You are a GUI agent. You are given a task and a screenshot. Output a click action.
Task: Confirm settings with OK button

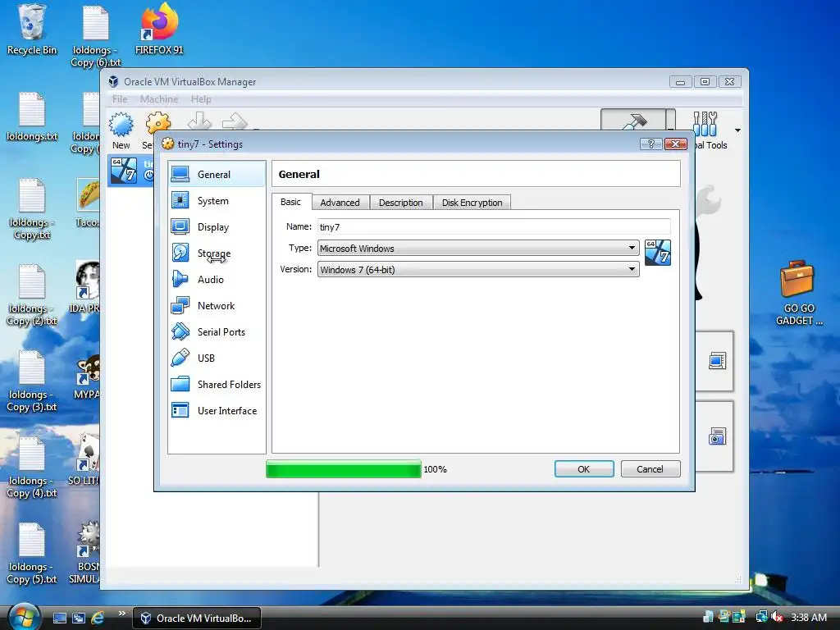[584, 468]
